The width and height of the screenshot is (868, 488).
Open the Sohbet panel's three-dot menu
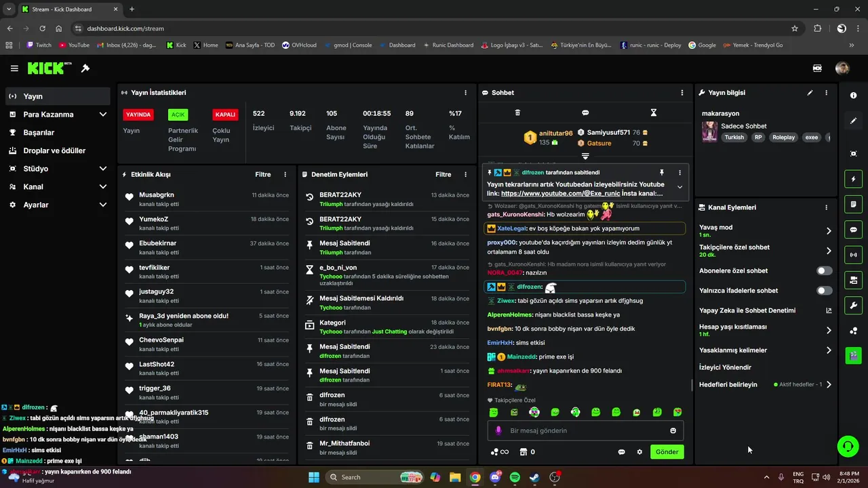click(682, 93)
